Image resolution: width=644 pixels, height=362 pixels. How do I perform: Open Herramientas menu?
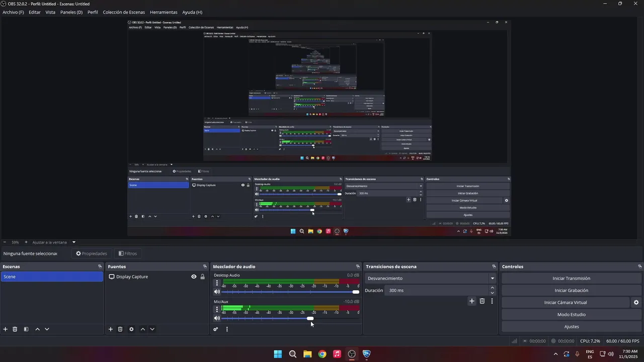tap(164, 12)
